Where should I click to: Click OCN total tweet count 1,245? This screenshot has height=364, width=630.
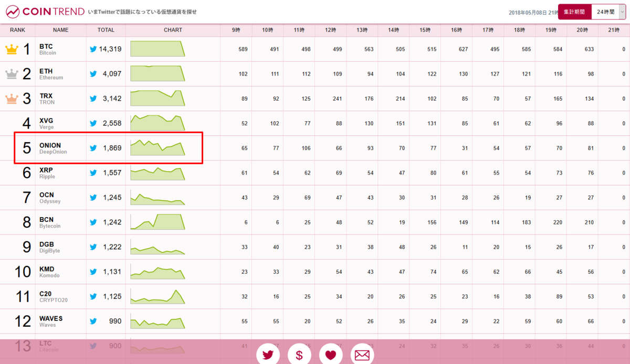112,198
